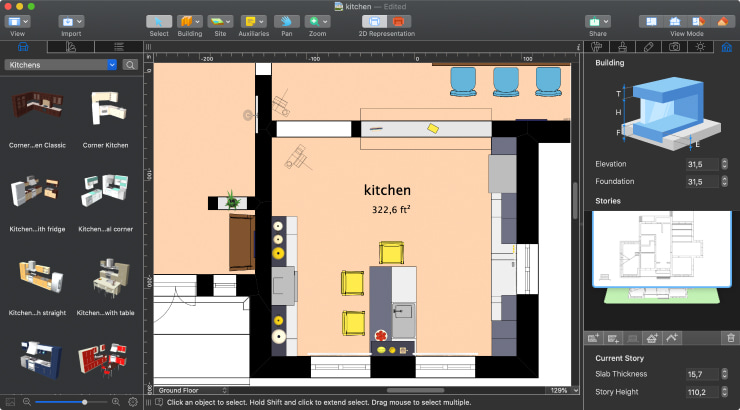Select the Pan hand tool

coord(287,20)
